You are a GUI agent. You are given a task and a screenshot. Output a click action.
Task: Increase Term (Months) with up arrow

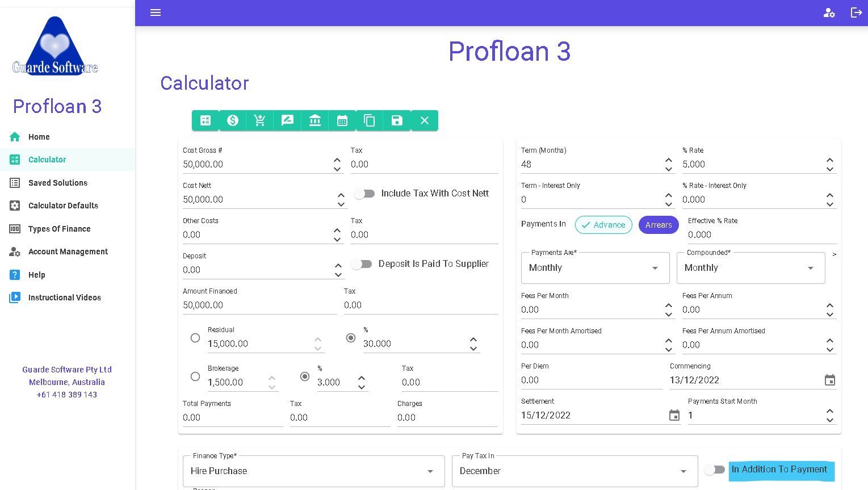coord(669,161)
